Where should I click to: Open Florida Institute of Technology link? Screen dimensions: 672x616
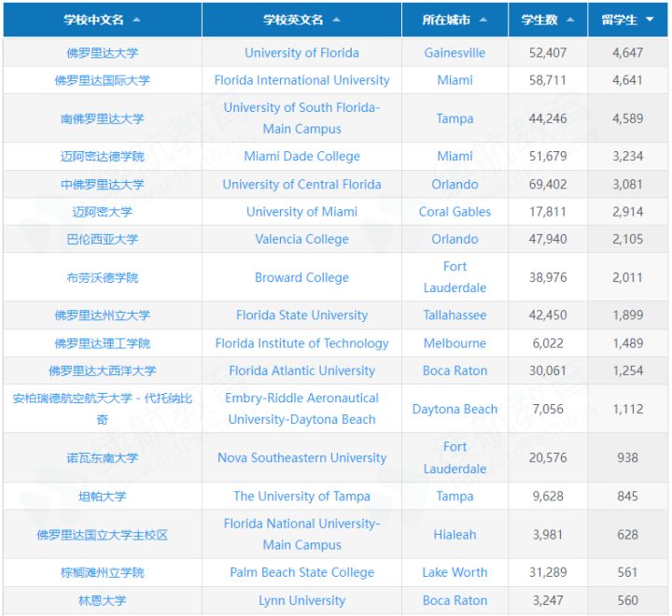pos(301,343)
